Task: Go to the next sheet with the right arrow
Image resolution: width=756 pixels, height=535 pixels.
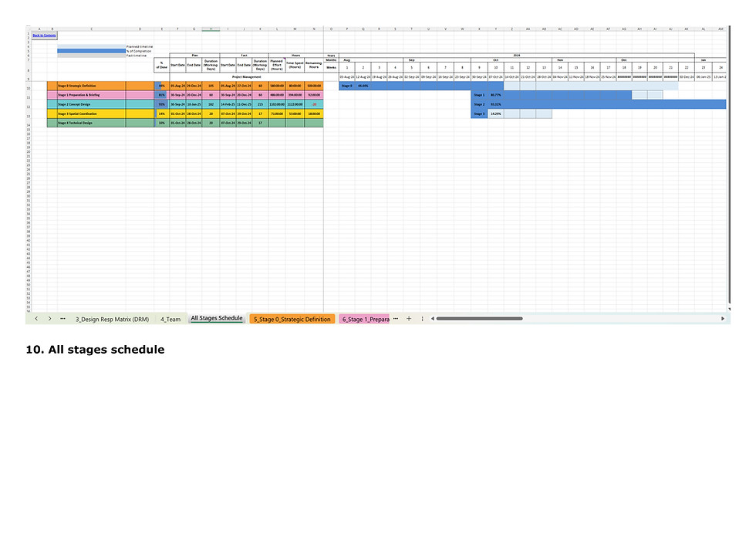Action: coord(49,319)
